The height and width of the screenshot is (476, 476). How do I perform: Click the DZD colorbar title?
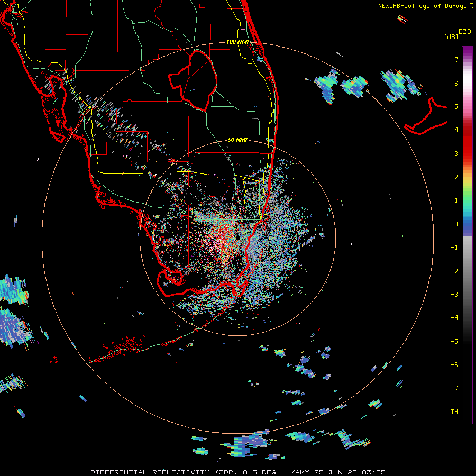[x=464, y=32]
